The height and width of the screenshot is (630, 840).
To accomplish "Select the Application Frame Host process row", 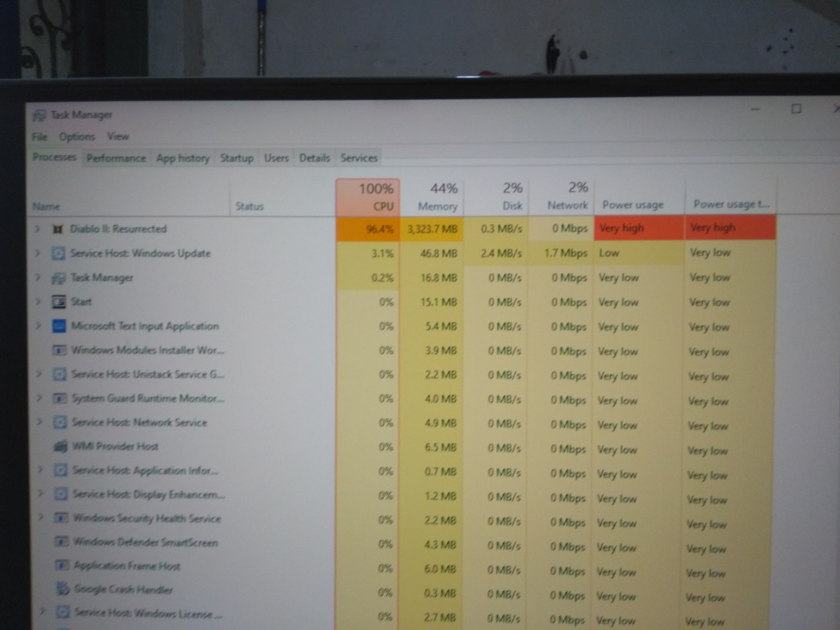I will point(127,566).
